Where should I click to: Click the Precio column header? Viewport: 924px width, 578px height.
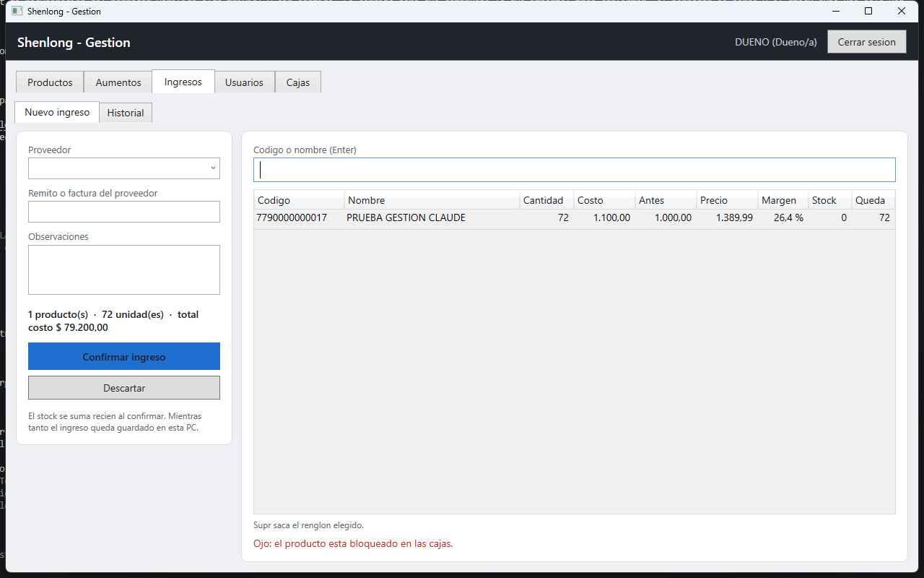click(x=727, y=200)
